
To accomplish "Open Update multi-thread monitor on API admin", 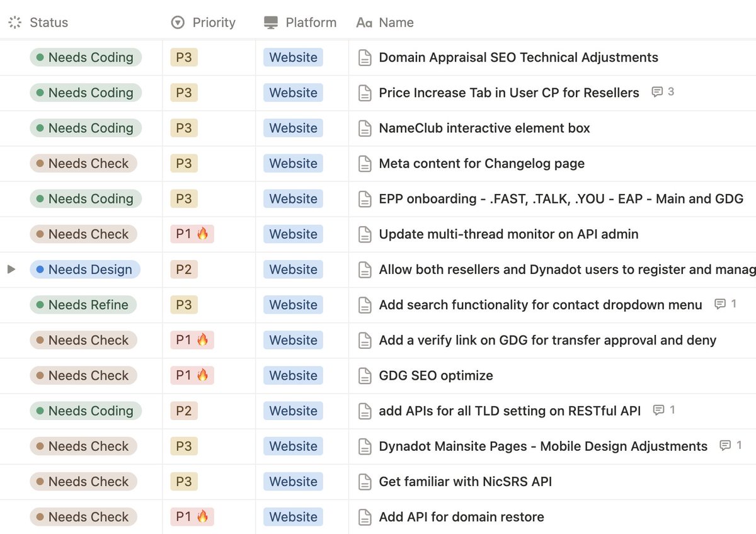I will coord(509,234).
